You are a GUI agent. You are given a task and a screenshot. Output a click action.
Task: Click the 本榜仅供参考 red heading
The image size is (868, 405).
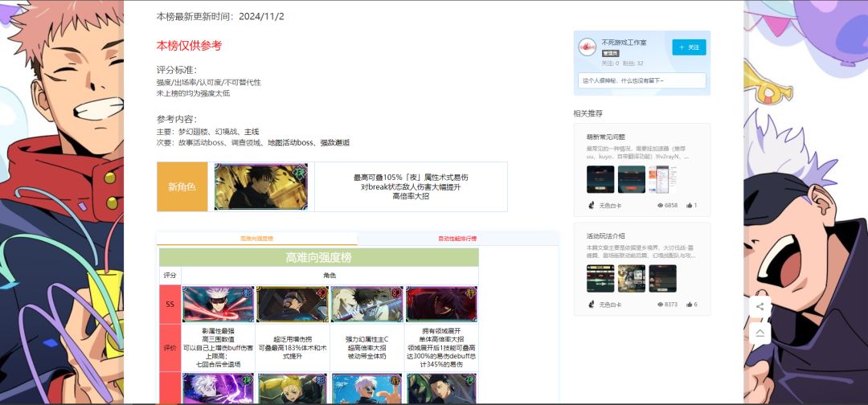(189, 46)
